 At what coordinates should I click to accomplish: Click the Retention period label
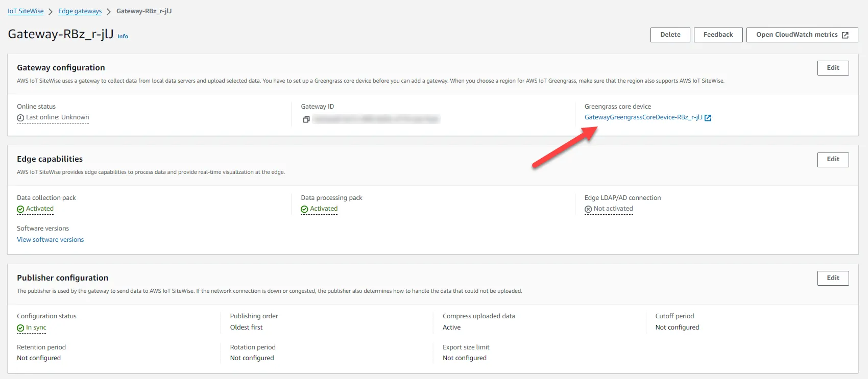pos(41,347)
